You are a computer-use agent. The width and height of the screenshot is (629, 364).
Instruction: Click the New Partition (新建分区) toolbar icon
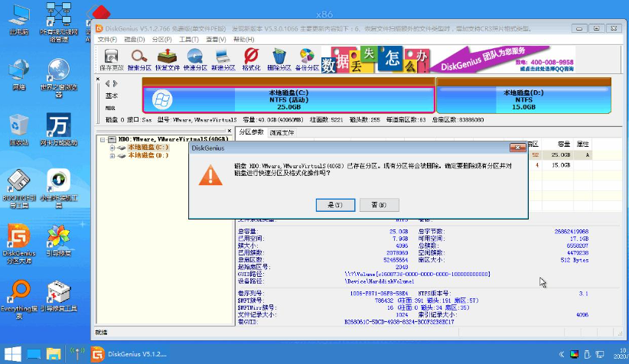point(223,60)
